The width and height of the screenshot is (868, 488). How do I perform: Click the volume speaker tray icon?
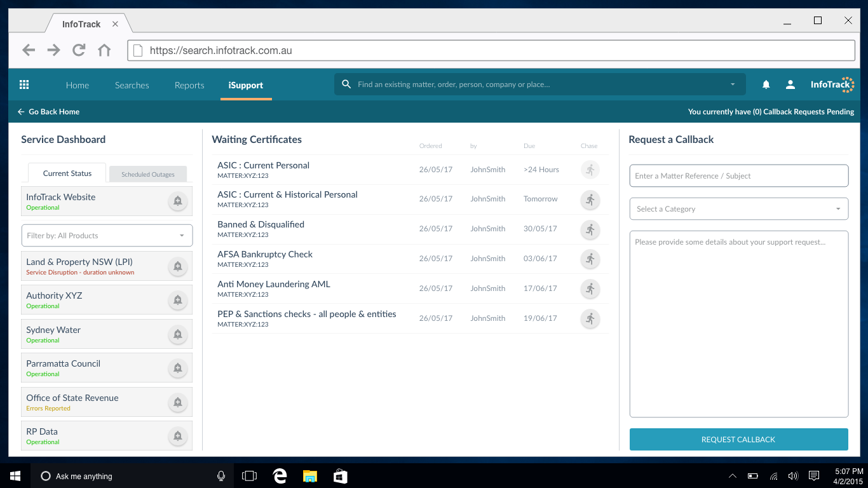click(793, 476)
